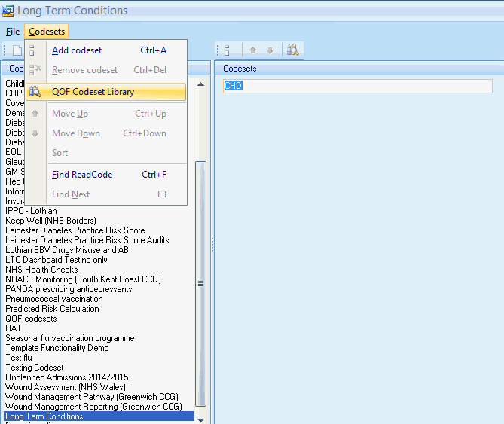
Task: Select NHS Health Checks list item
Action: 41,270
